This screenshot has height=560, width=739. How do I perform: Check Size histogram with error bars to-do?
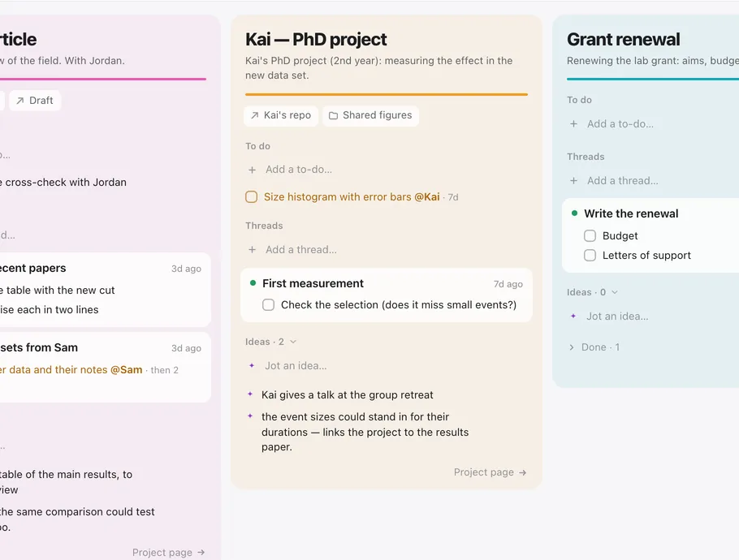coord(251,197)
